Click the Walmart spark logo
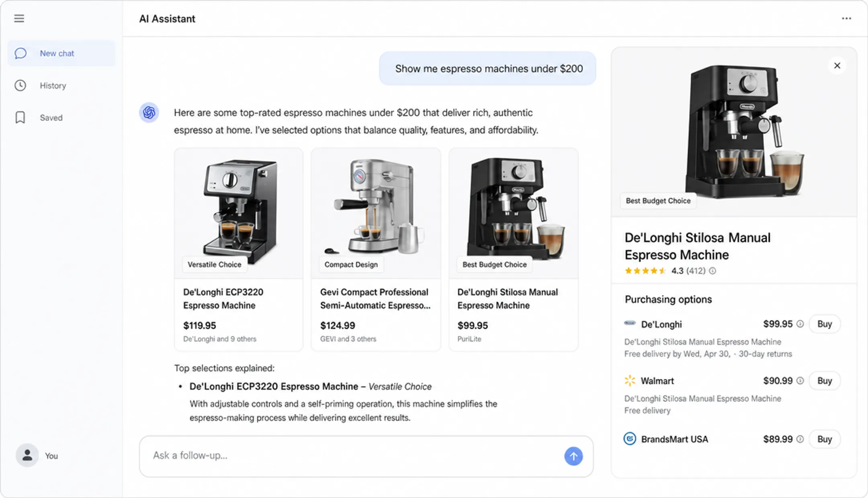This screenshot has width=868, height=498. tap(630, 380)
